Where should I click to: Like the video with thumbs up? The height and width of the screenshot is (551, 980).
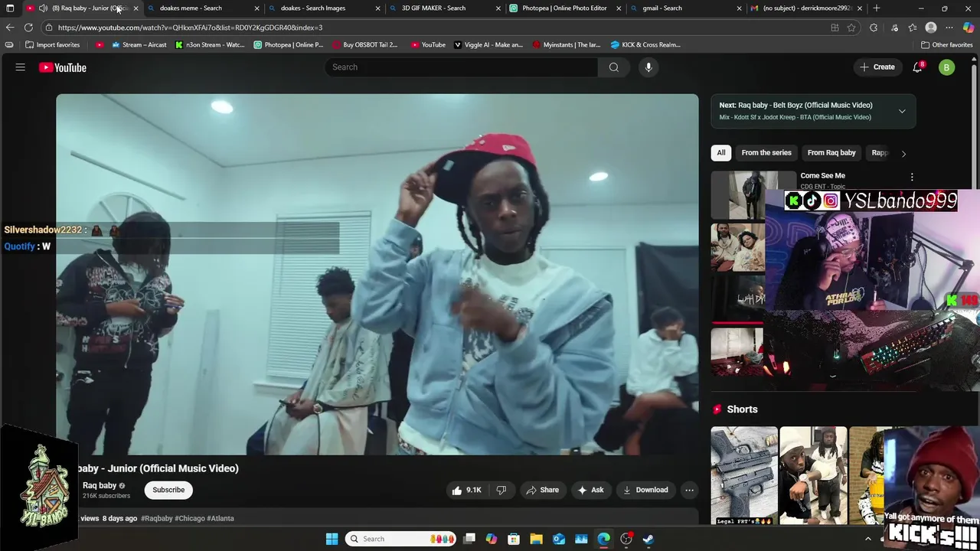pyautogui.click(x=466, y=490)
